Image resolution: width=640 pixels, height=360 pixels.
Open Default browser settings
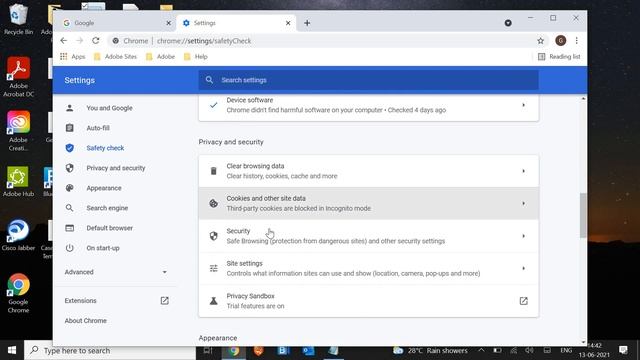point(109,228)
